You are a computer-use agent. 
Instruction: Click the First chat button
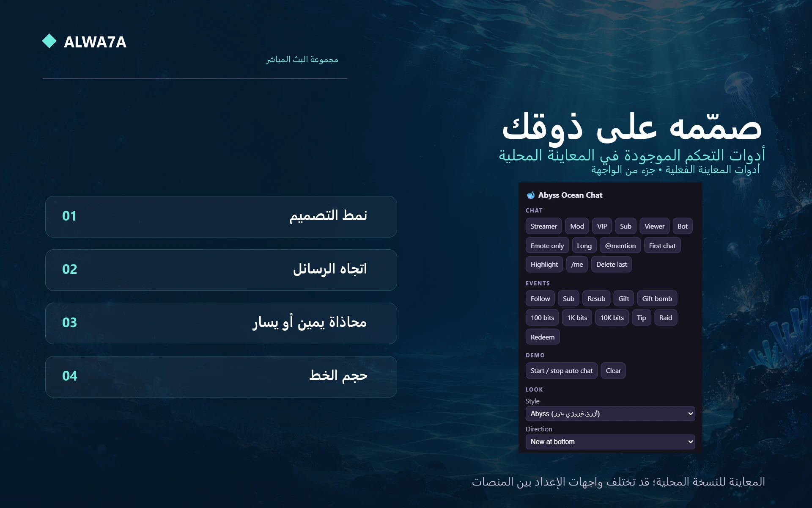coord(662,246)
